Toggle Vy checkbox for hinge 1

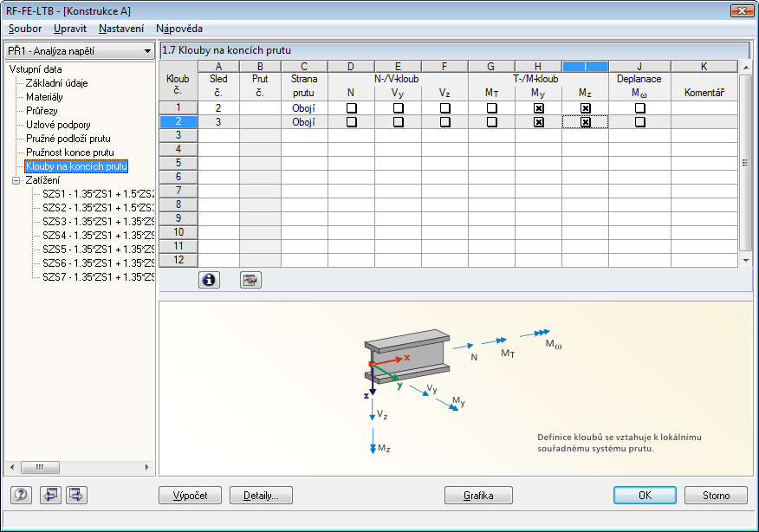(x=398, y=108)
